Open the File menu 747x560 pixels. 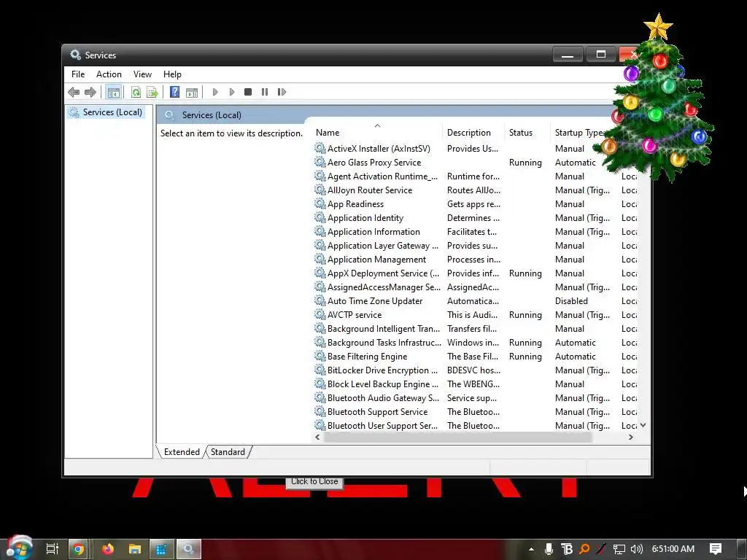78,74
